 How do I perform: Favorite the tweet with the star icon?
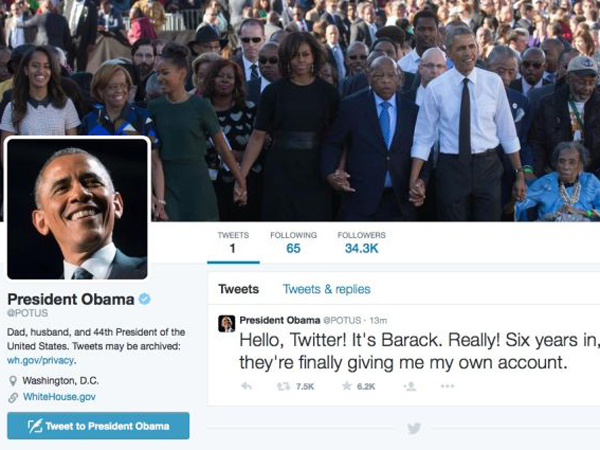(x=347, y=386)
